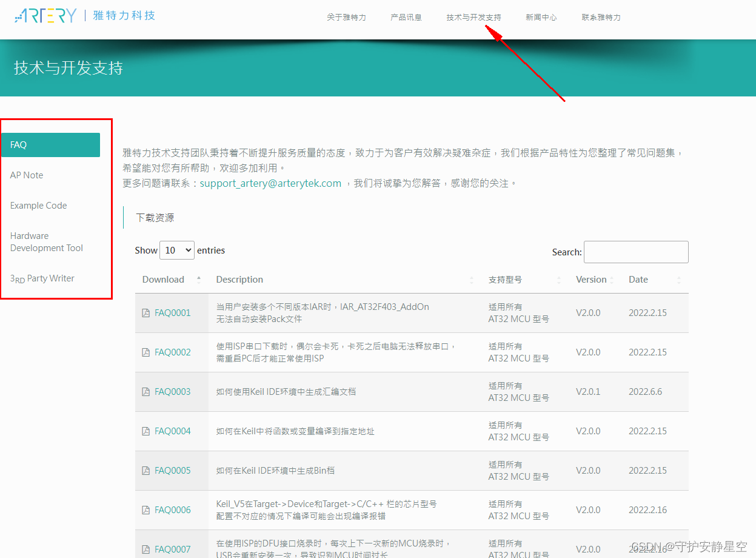756x558 pixels.
Task: Sort table by 支持型号 column arrows
Action: 559,280
